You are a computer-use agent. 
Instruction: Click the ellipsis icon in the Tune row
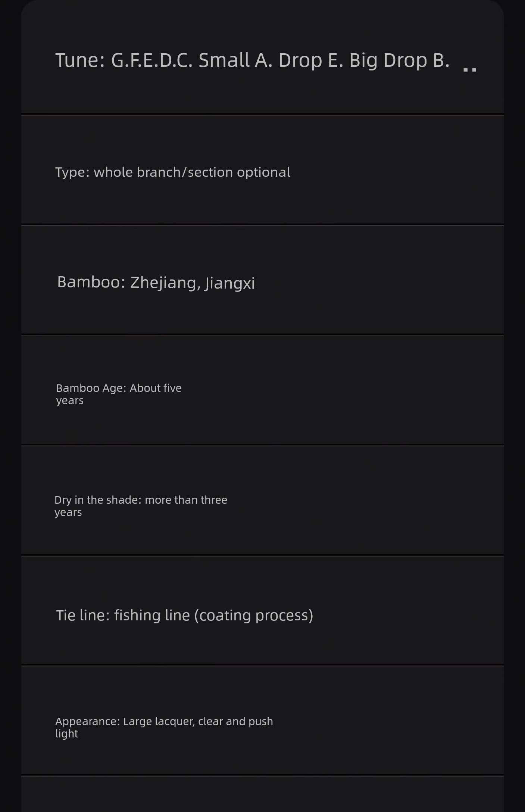tap(469, 70)
